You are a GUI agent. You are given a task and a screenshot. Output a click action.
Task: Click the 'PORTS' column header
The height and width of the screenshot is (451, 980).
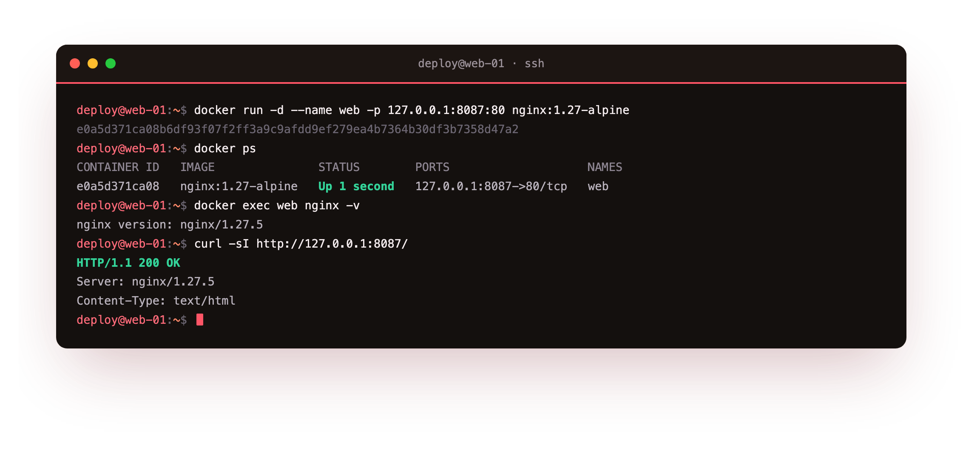click(432, 167)
